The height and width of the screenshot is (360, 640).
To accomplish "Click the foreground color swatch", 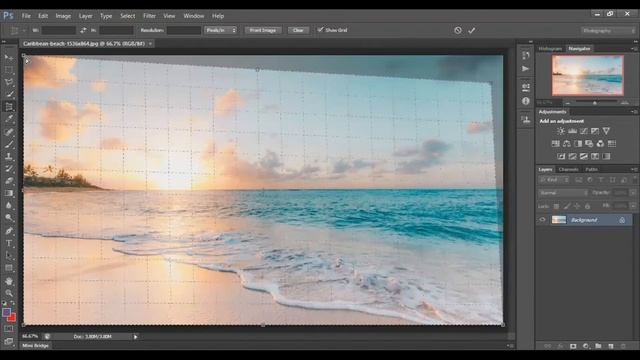I will [6, 313].
